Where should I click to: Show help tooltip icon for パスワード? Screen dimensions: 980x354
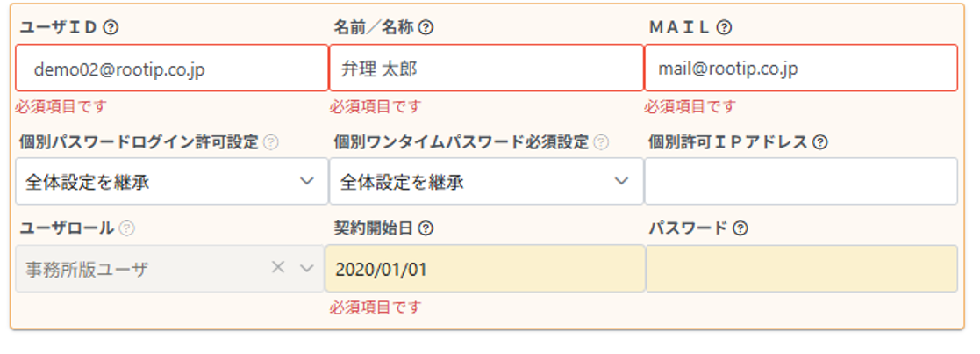coord(740,229)
